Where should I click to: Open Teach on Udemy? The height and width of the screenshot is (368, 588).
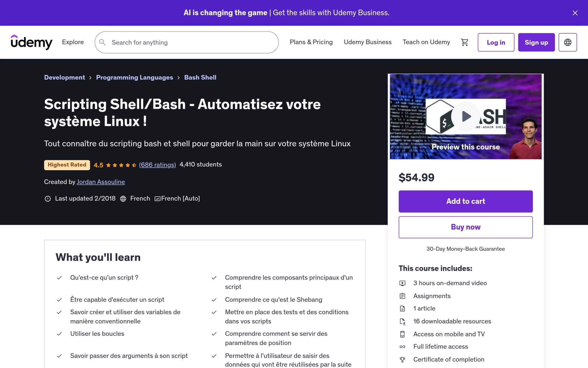(426, 42)
